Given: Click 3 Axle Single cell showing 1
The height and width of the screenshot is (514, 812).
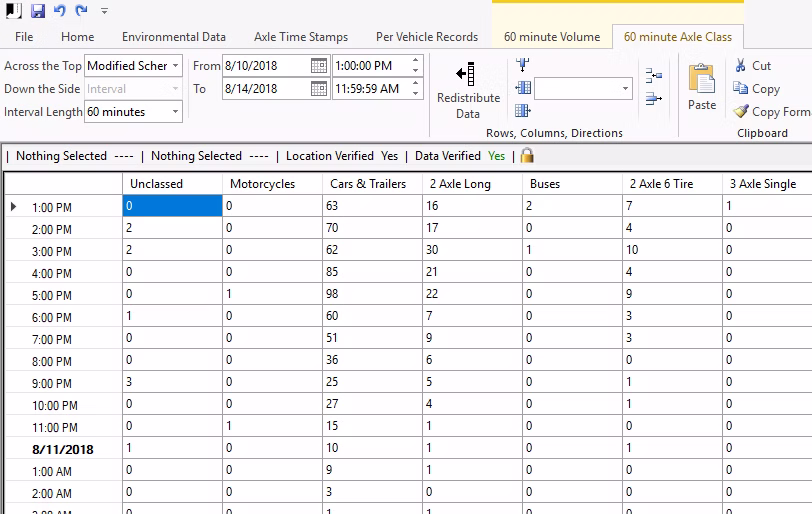Looking at the screenshot, I should click(767, 205).
